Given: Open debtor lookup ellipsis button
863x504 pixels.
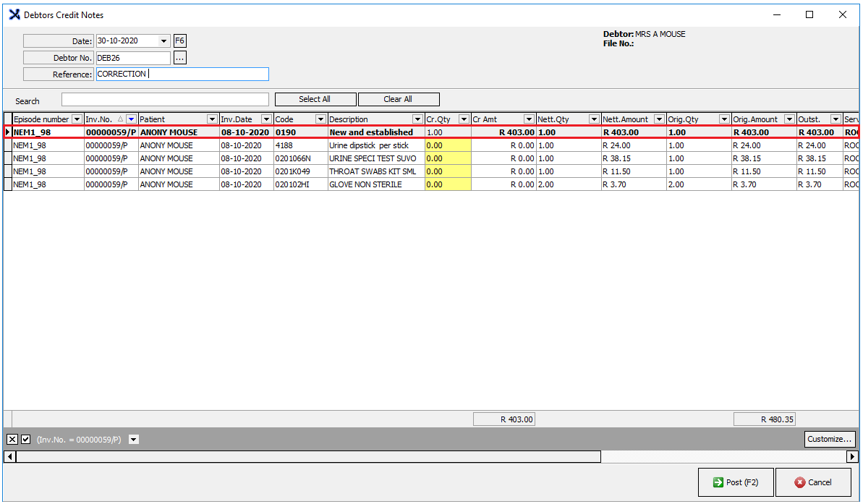Looking at the screenshot, I should [180, 58].
